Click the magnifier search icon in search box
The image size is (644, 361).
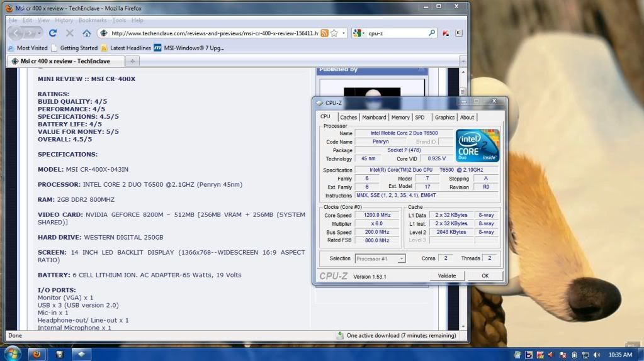pos(432,33)
